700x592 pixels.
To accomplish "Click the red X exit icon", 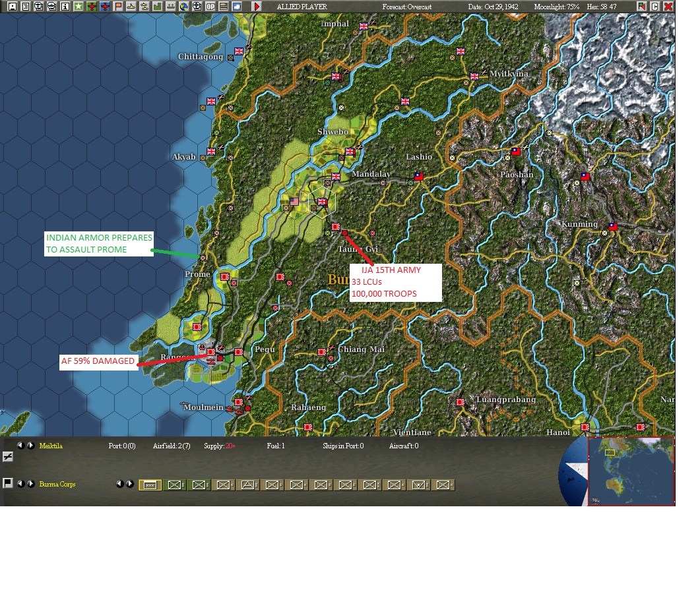I will (x=668, y=6).
